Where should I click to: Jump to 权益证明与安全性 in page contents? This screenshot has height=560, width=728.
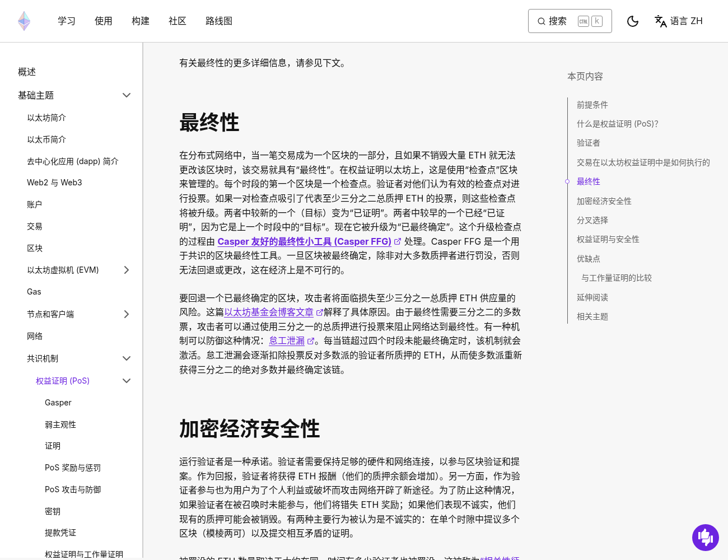608,239
